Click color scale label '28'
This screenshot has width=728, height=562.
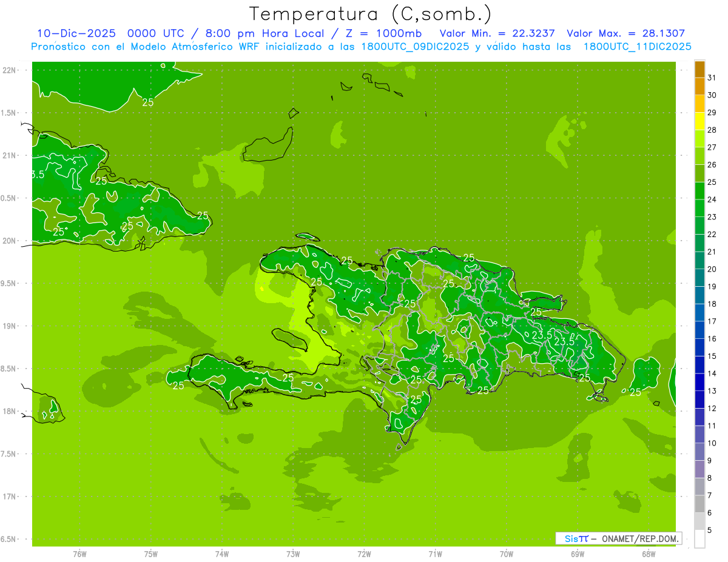pos(712,130)
